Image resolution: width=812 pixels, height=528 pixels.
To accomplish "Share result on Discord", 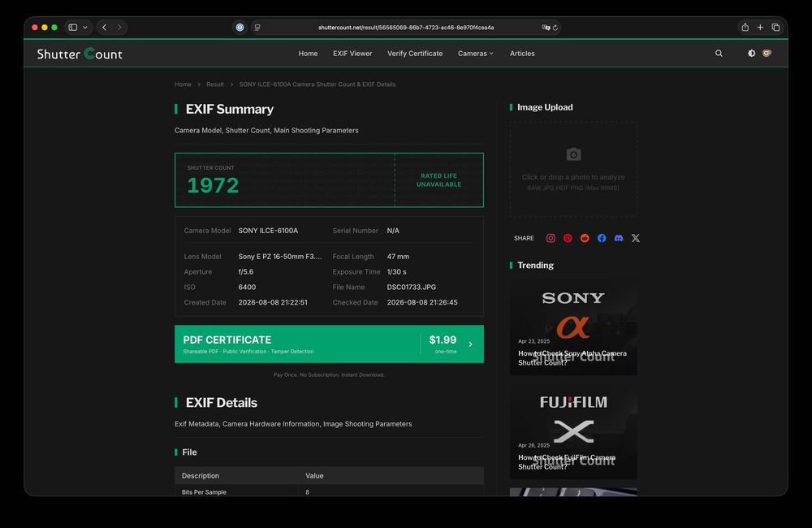I will [x=619, y=238].
